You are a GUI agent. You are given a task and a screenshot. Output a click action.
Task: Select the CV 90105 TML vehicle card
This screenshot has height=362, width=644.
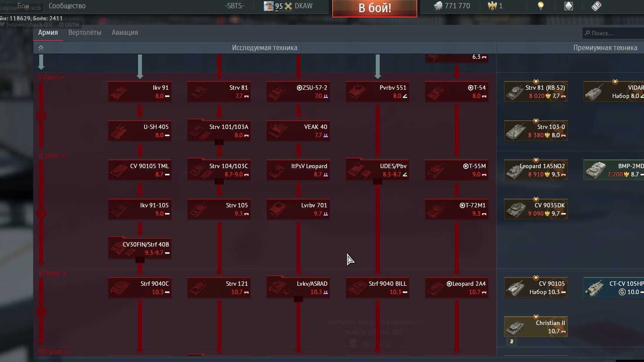[x=140, y=170]
